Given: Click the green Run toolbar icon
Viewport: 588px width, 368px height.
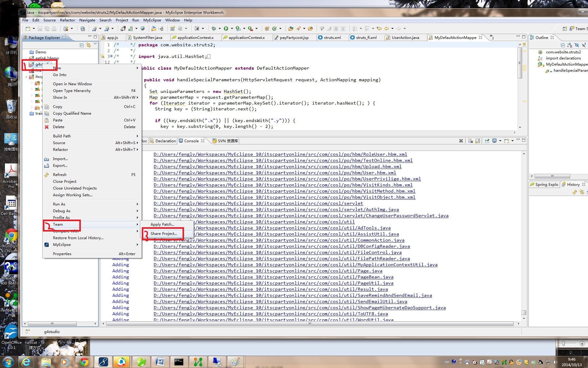Looking at the screenshot, I should (226, 29).
